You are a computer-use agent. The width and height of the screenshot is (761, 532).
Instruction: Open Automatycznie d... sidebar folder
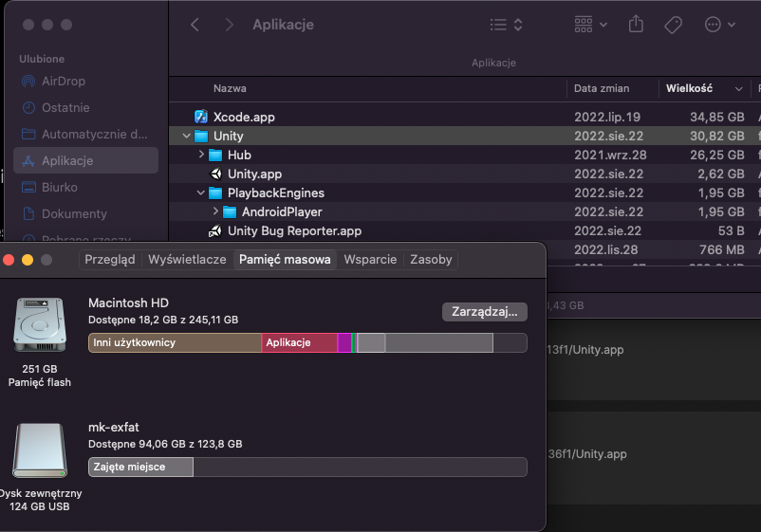pyautogui.click(x=84, y=134)
